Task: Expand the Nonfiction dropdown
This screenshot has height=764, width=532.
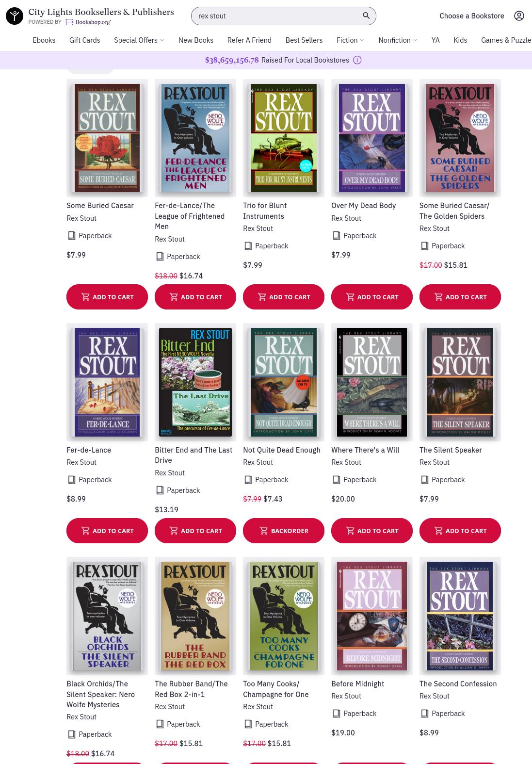Action: click(x=398, y=40)
